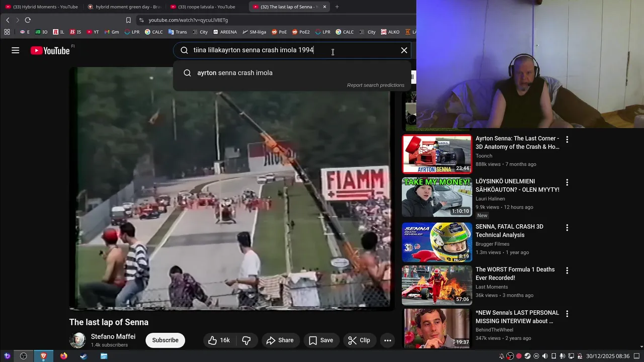Reload the current page
644x362 pixels.
tap(28, 20)
